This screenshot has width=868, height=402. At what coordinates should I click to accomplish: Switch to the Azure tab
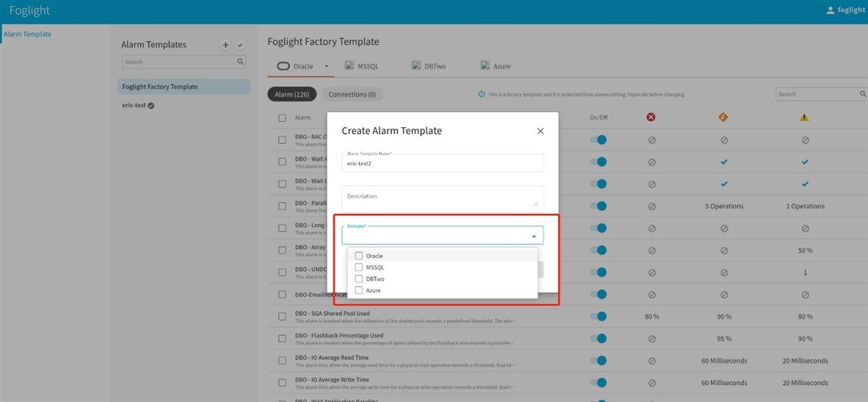click(496, 66)
